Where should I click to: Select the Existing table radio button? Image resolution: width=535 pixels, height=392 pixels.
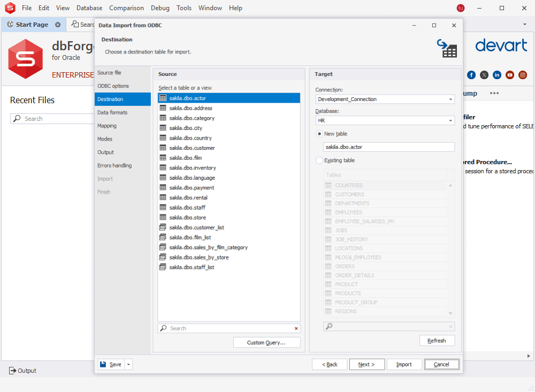click(319, 160)
